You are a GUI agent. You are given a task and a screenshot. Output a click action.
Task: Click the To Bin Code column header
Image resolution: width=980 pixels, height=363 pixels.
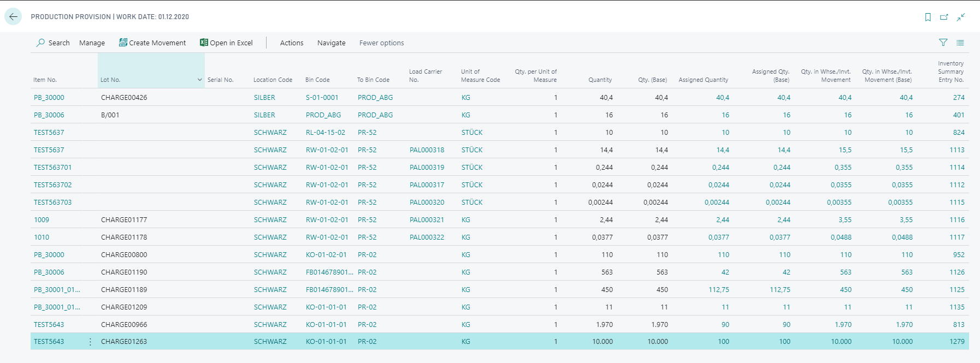373,80
